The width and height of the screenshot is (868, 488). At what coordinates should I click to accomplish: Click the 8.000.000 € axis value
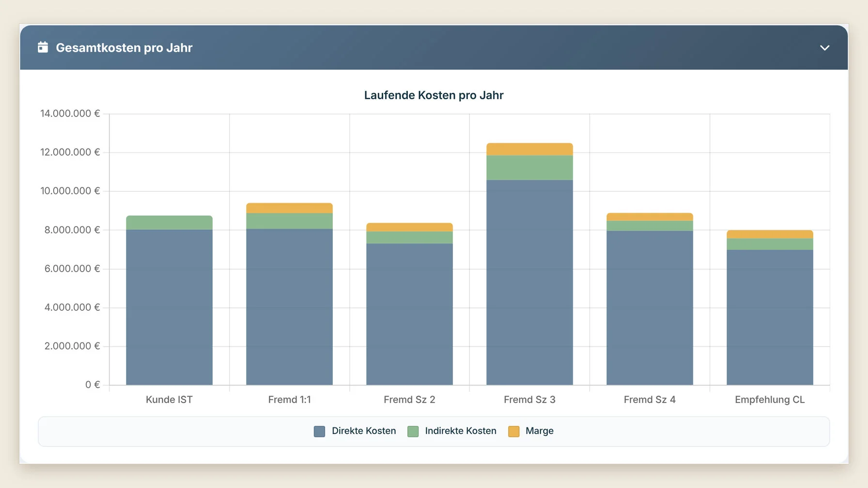tap(72, 230)
